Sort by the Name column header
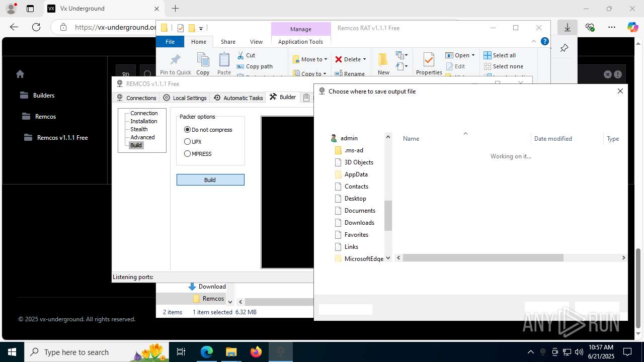Viewport: 644px width, 362px height. (411, 139)
